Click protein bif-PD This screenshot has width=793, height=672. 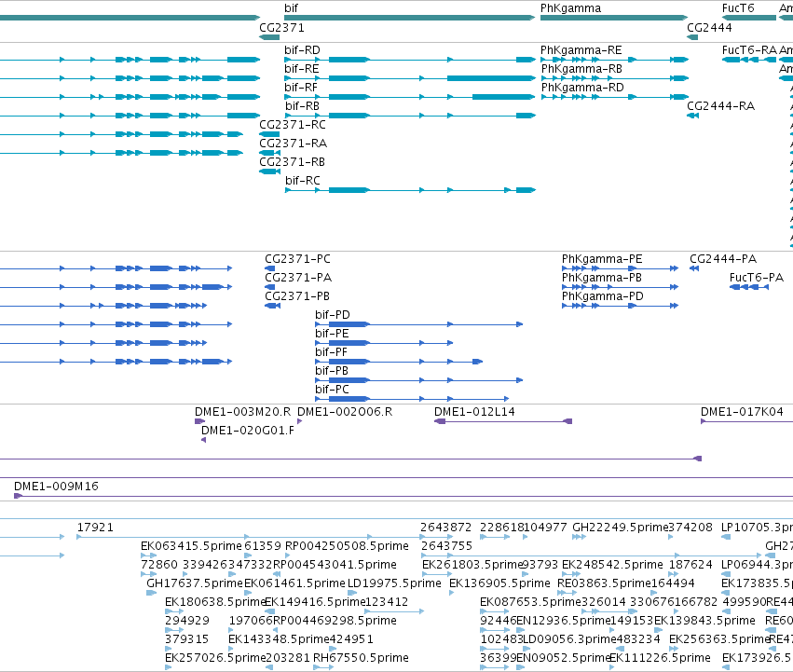click(x=333, y=315)
